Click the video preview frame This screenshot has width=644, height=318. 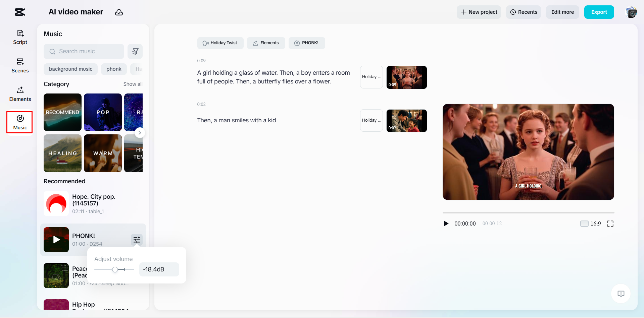pos(528,152)
